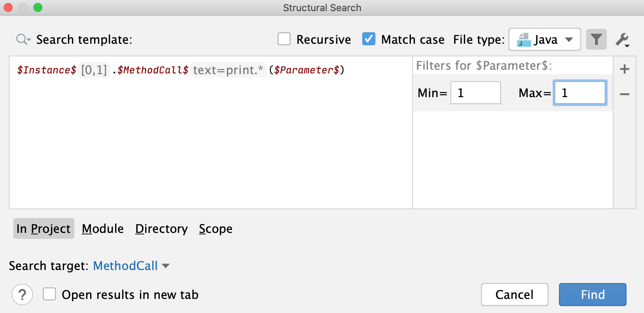Click the Min count input field
This screenshot has width=644, height=313.
(x=475, y=93)
